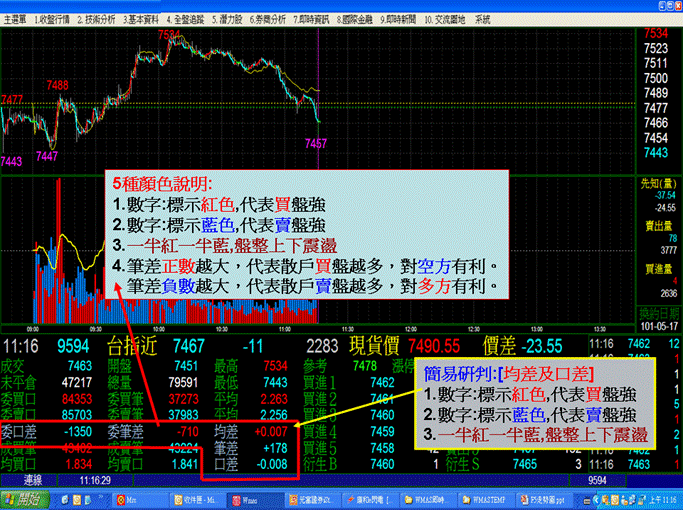Viewport: 683px width, 510px height.
Task: Click the system tray clock
Action: point(661,499)
